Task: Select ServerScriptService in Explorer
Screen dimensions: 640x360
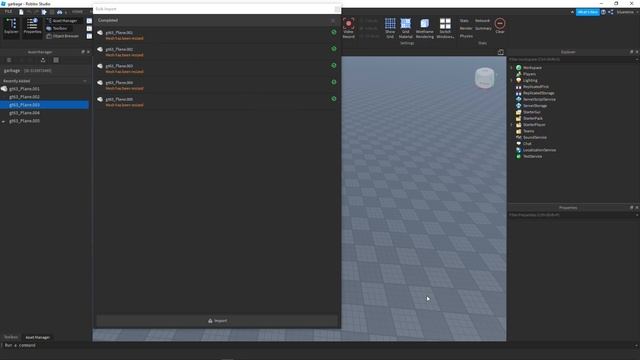Action: coord(539,99)
